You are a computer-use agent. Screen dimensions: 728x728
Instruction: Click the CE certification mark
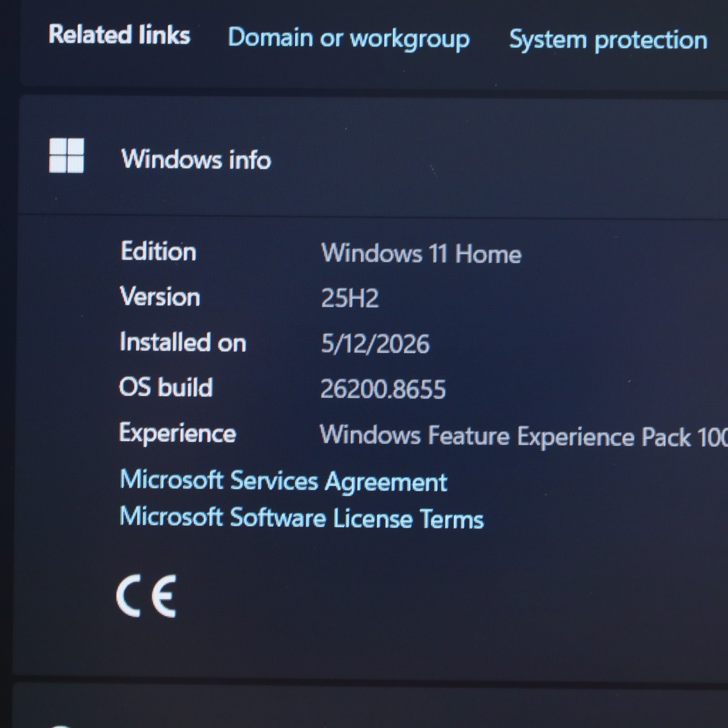click(x=147, y=596)
